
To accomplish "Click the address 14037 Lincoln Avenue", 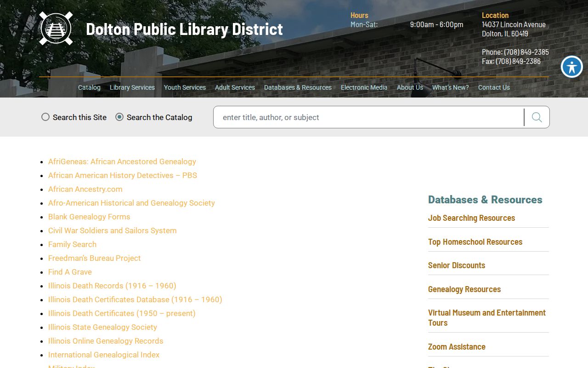I will pos(514,24).
